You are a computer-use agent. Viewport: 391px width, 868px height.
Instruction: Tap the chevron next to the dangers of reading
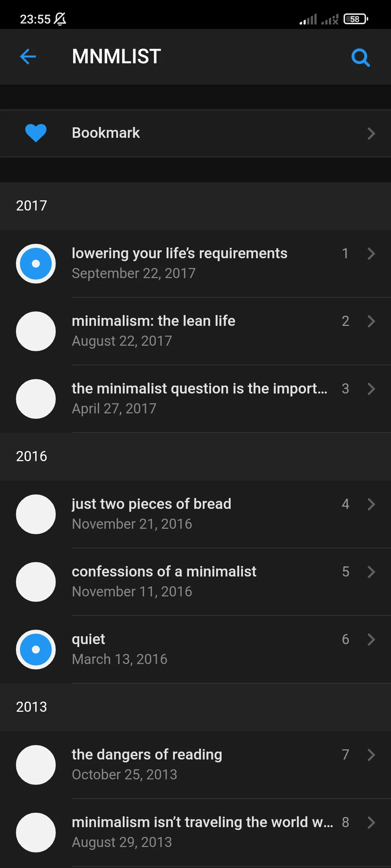tap(371, 755)
